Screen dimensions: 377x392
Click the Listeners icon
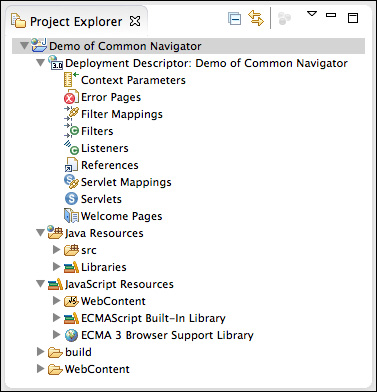coord(71,148)
